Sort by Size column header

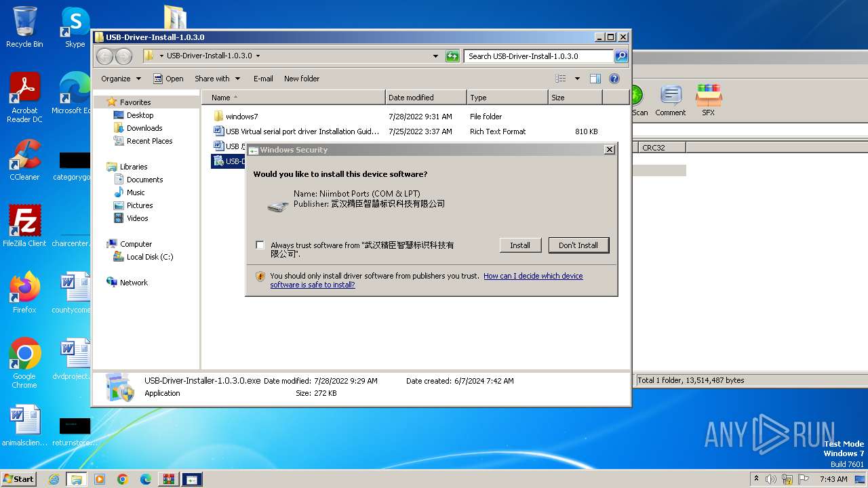[x=575, y=98]
